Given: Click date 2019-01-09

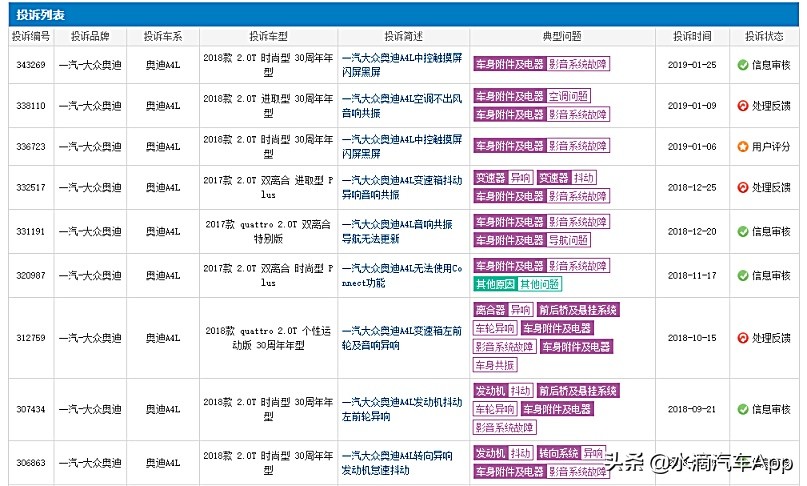Looking at the screenshot, I should [692, 106].
